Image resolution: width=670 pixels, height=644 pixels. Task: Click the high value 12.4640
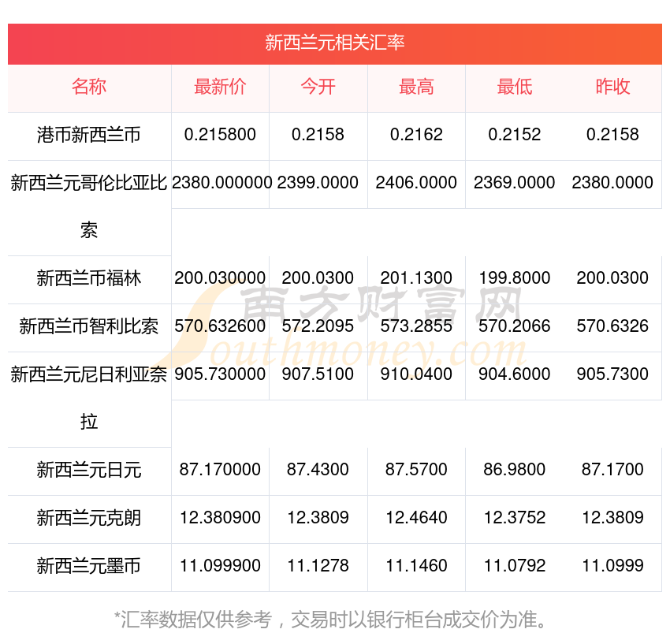[416, 518]
